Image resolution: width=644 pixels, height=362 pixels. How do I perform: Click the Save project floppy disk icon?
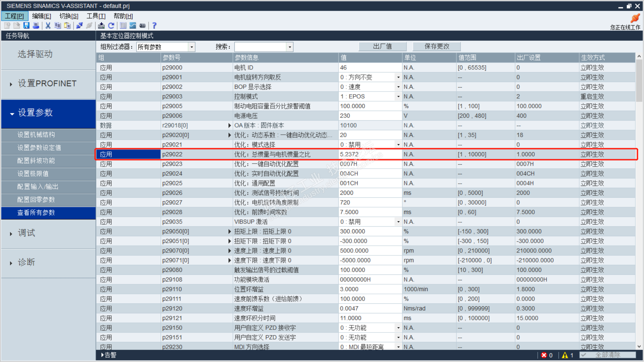(26, 25)
